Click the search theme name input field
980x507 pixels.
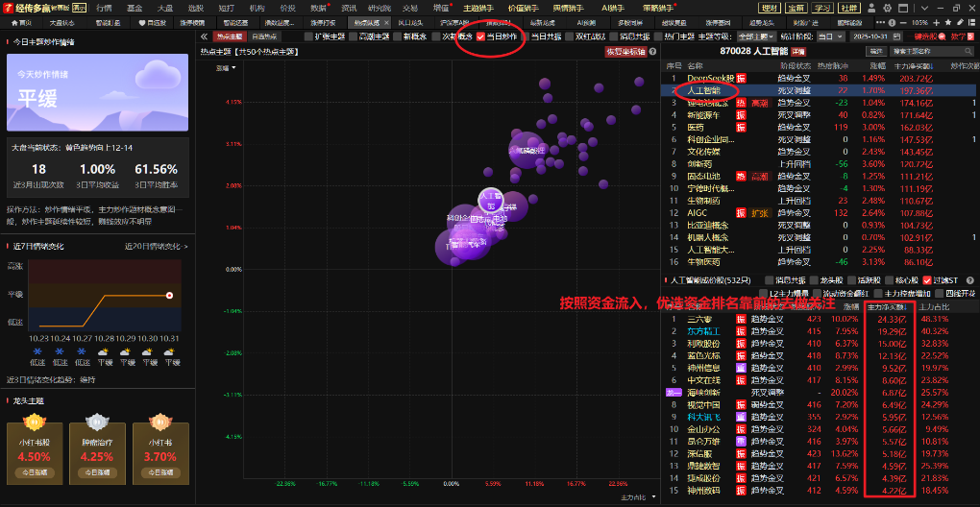(924, 51)
